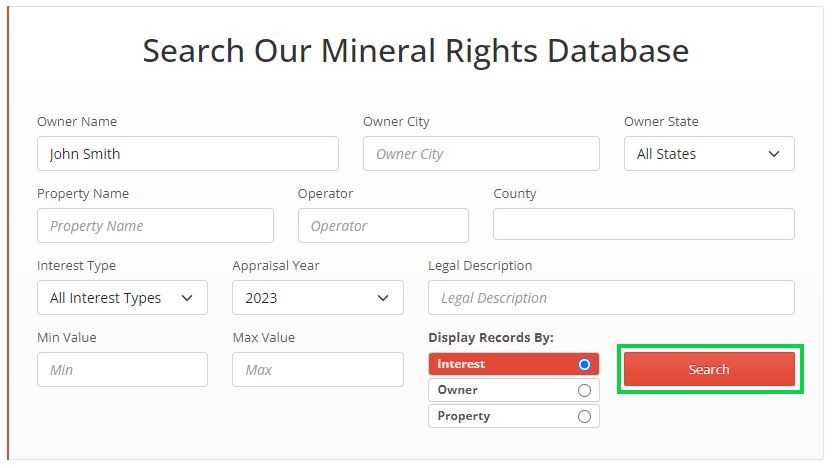
Task: Open the Owner State dropdown
Action: [x=708, y=154]
